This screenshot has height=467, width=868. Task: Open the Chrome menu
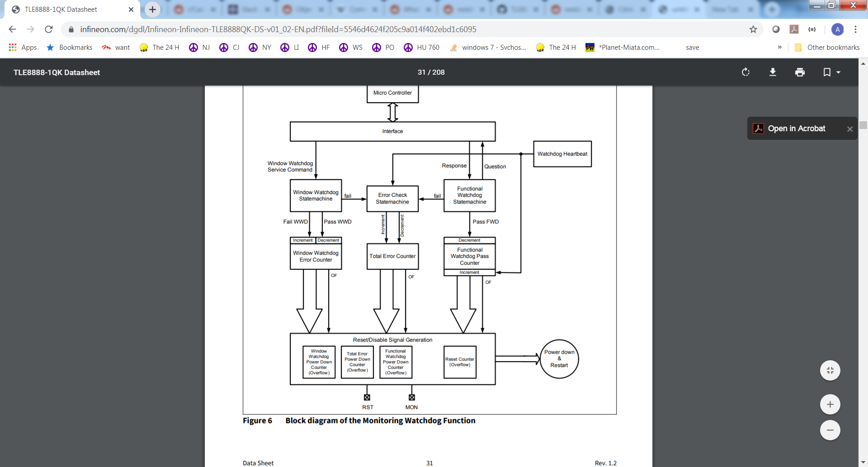(855, 29)
